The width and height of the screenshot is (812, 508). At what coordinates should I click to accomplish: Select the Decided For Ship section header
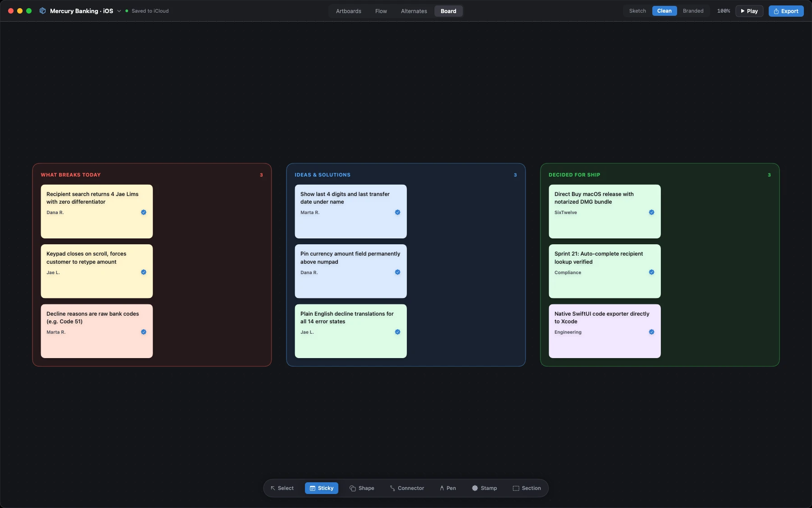[x=574, y=175]
